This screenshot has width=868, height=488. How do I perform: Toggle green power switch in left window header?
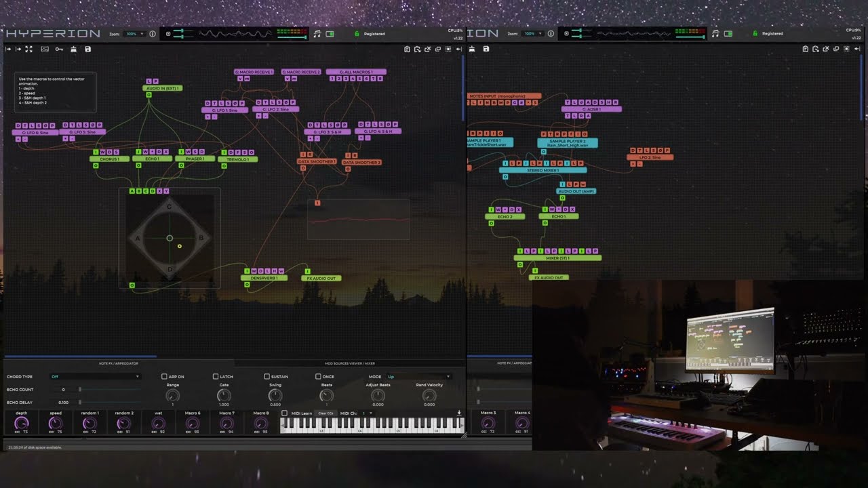coord(330,34)
